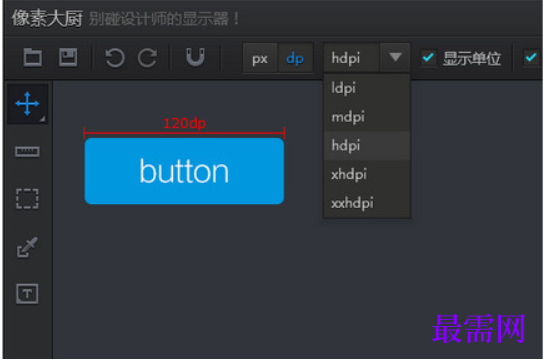Select the eyedropper color picker tool

[x=27, y=247]
